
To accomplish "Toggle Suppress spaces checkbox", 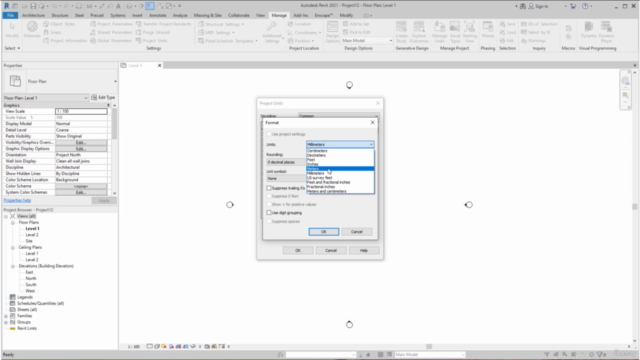I will point(269,221).
